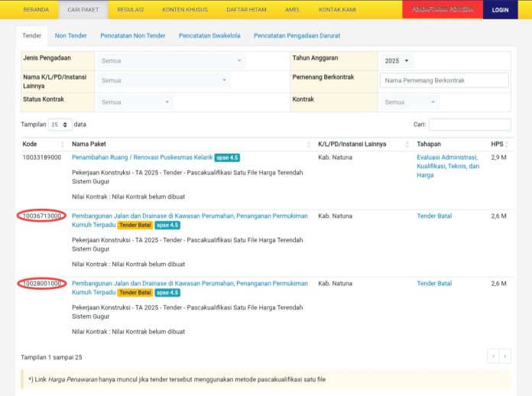Open the Pencatatan Swakelola tab
This screenshot has height=396, width=532.
tap(207, 35)
